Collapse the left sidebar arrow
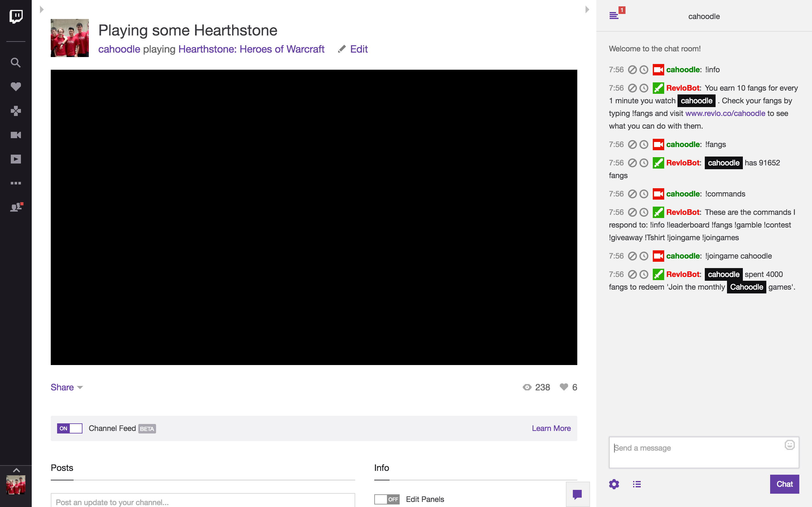812x507 pixels. 42,10
